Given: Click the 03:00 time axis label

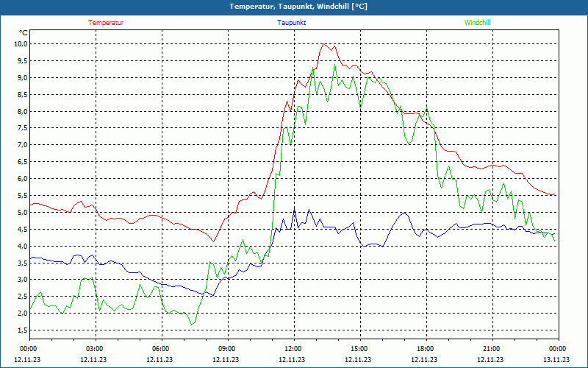Looking at the screenshot, I should click(96, 349).
